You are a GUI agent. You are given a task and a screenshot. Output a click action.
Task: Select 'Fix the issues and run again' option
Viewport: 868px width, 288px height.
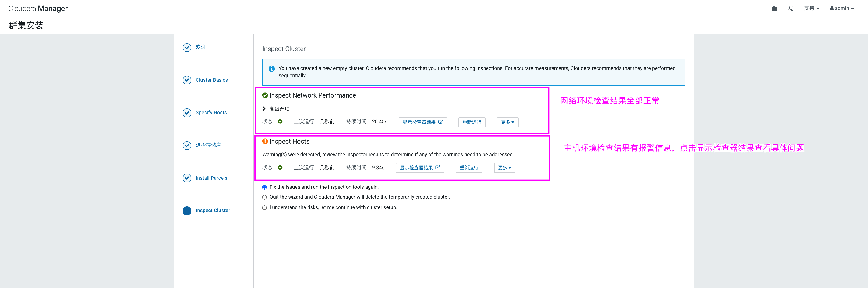click(264, 187)
